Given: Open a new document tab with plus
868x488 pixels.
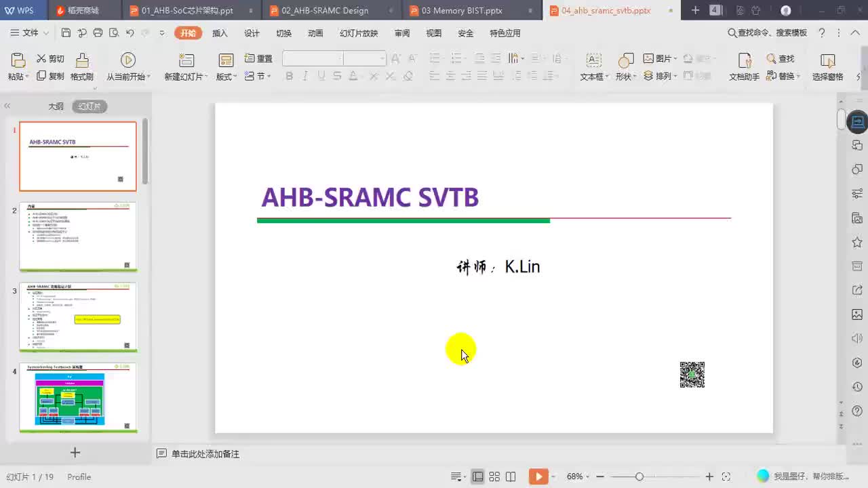Looking at the screenshot, I should pyautogui.click(x=695, y=10).
